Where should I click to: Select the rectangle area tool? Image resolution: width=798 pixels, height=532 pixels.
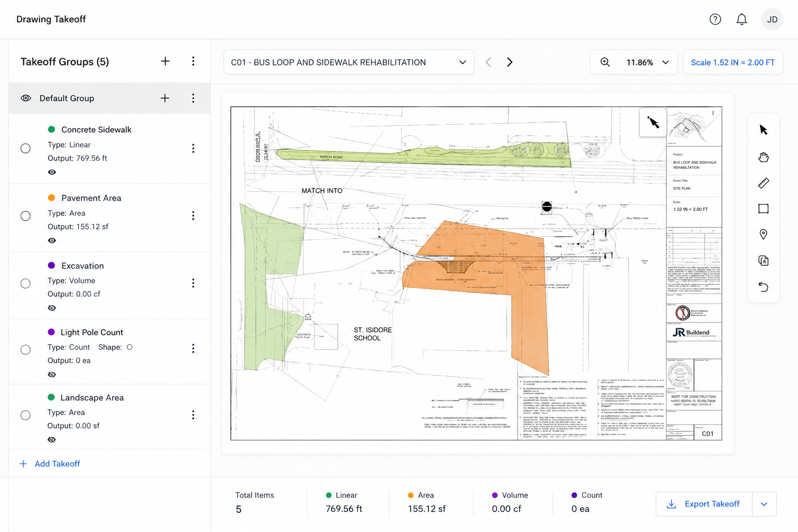(x=763, y=209)
